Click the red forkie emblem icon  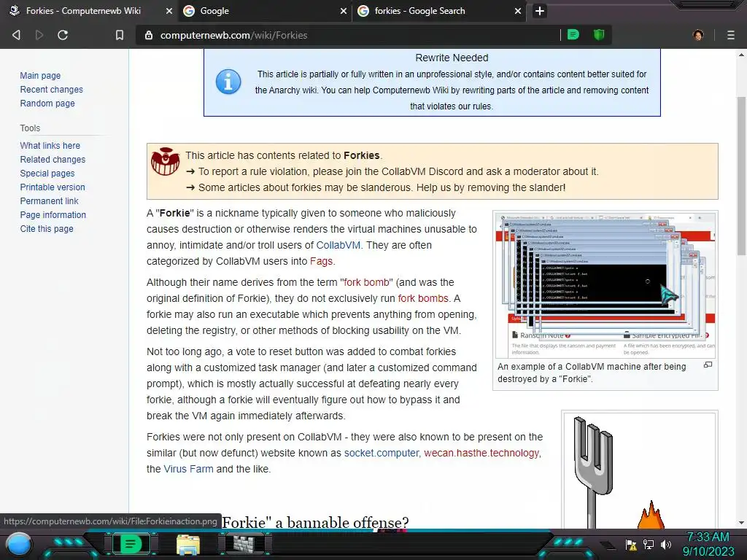pos(166,161)
